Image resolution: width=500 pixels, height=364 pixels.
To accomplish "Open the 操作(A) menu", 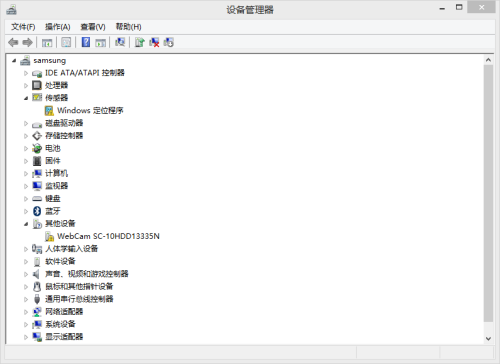I will tap(58, 27).
